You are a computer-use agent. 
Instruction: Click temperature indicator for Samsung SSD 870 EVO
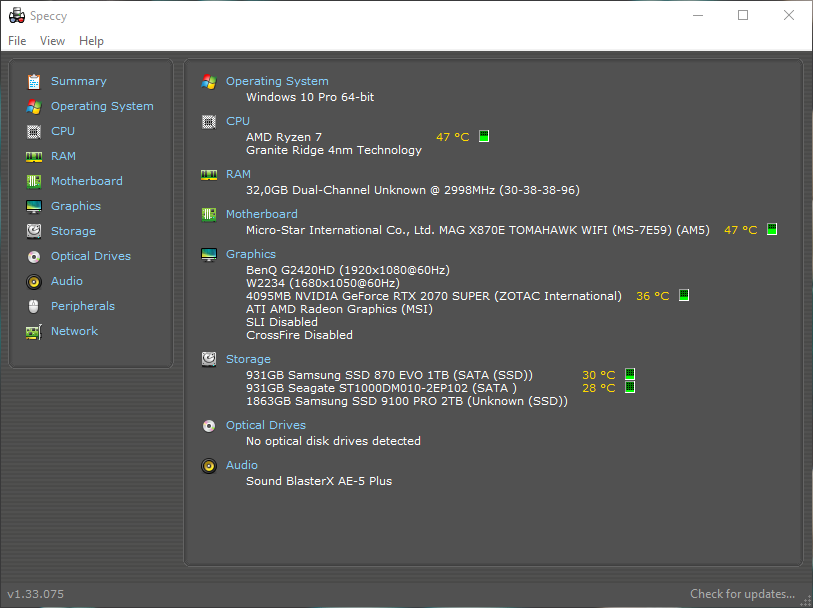click(x=630, y=374)
